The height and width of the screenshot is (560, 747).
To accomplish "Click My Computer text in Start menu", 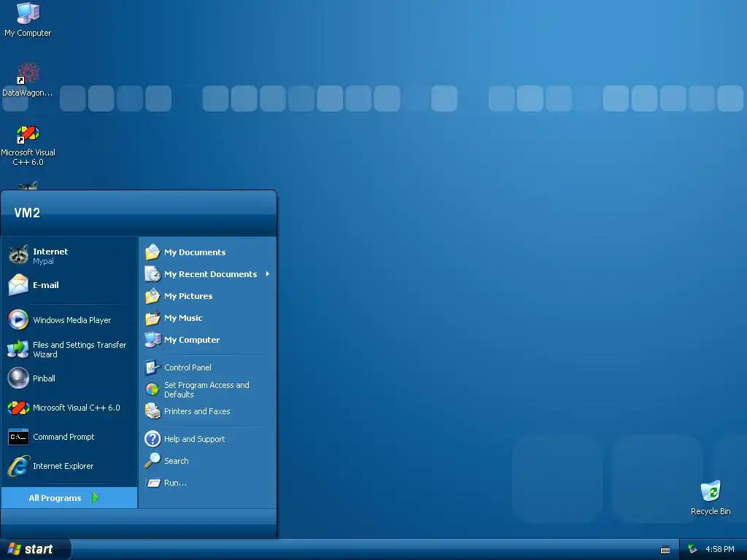I will (192, 340).
